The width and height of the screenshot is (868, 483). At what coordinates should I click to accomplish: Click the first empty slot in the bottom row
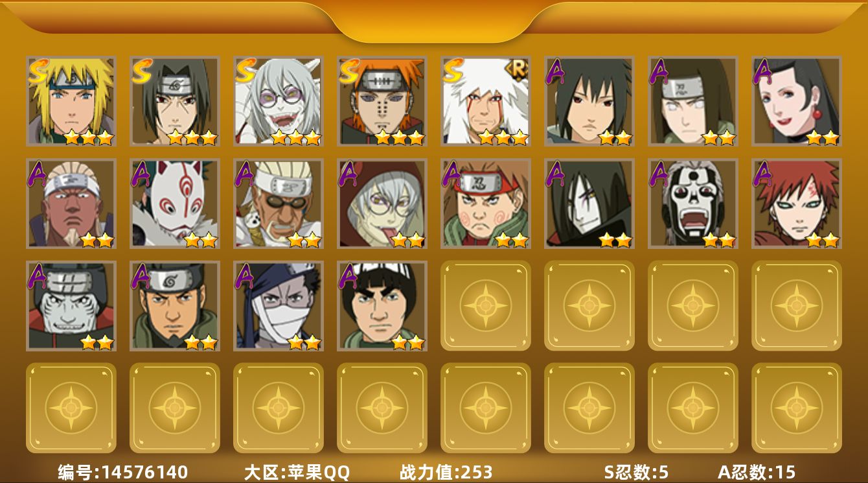[x=71, y=408]
